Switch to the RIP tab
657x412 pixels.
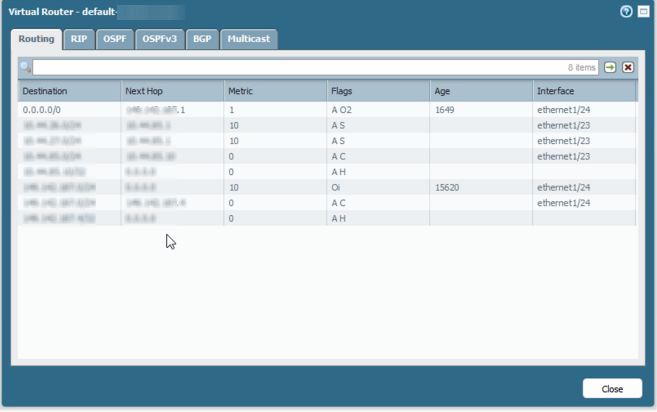click(x=79, y=39)
